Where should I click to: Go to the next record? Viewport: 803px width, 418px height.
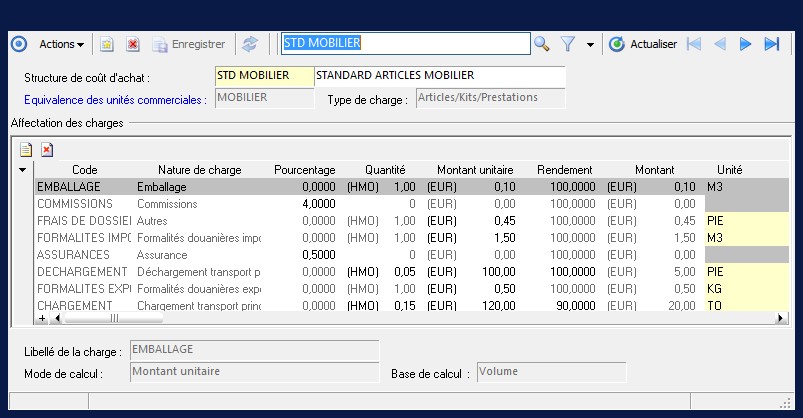coord(745,44)
